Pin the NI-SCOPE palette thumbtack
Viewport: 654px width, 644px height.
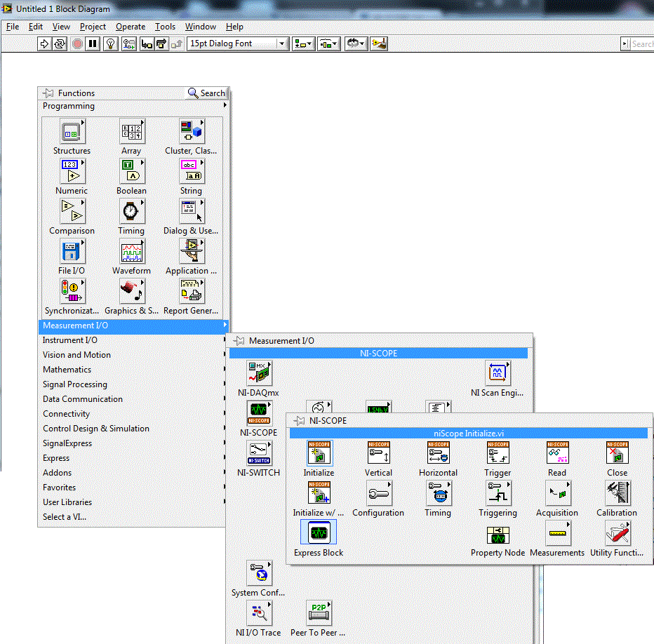click(x=300, y=421)
